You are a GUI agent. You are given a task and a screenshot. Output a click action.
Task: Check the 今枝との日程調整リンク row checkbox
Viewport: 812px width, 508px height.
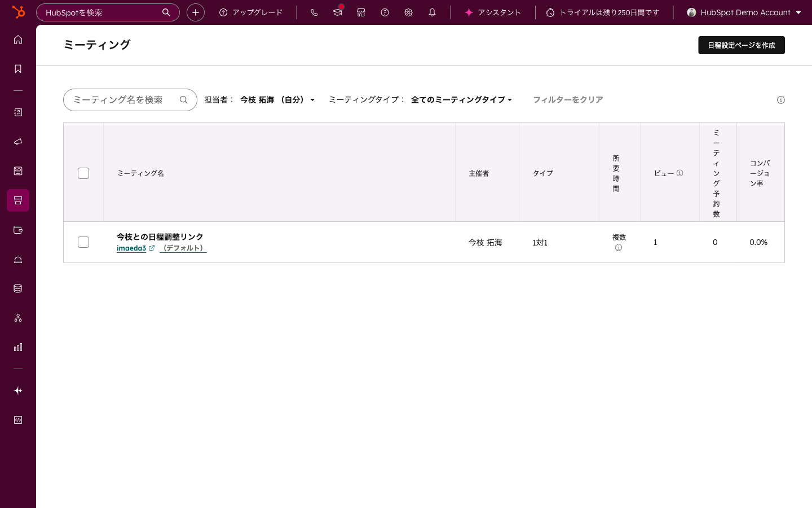83,242
